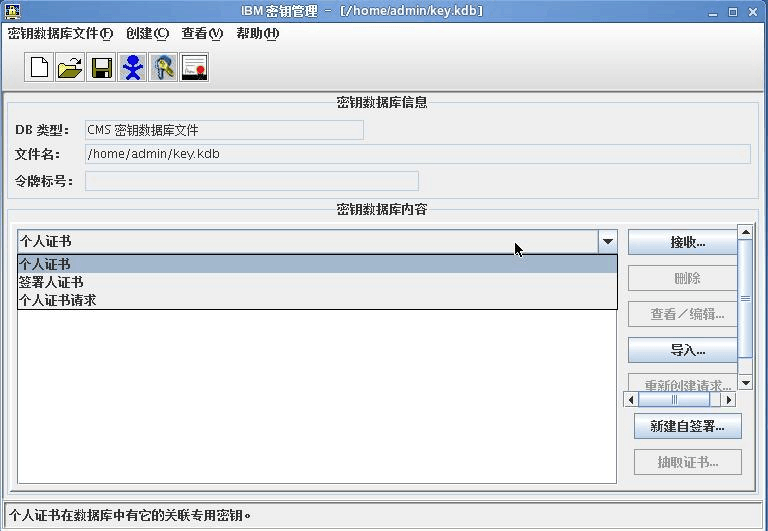Open the 创建 menu
This screenshot has width=768, height=531.
(x=147, y=33)
